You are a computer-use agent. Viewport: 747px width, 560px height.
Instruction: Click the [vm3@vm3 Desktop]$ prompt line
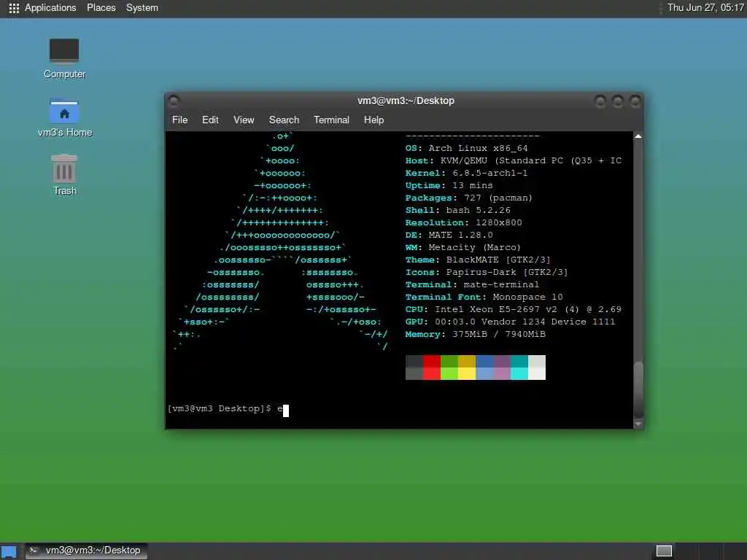coord(228,408)
